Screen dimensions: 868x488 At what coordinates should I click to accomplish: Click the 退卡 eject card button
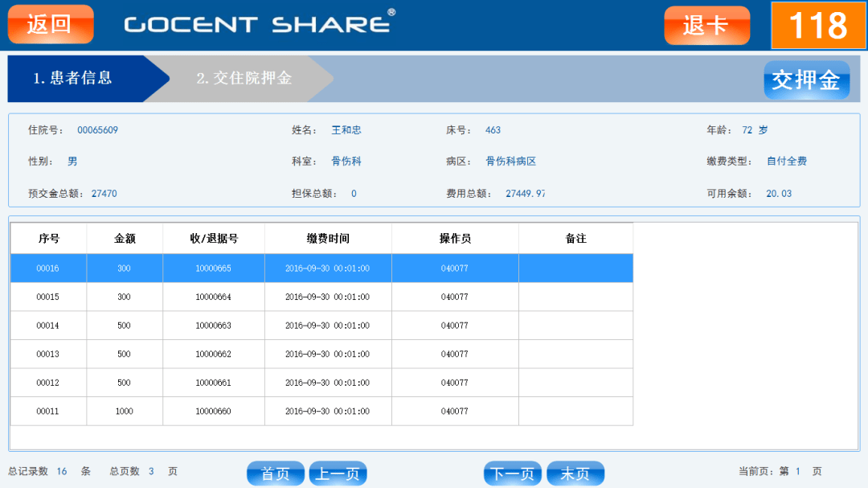[x=707, y=26]
